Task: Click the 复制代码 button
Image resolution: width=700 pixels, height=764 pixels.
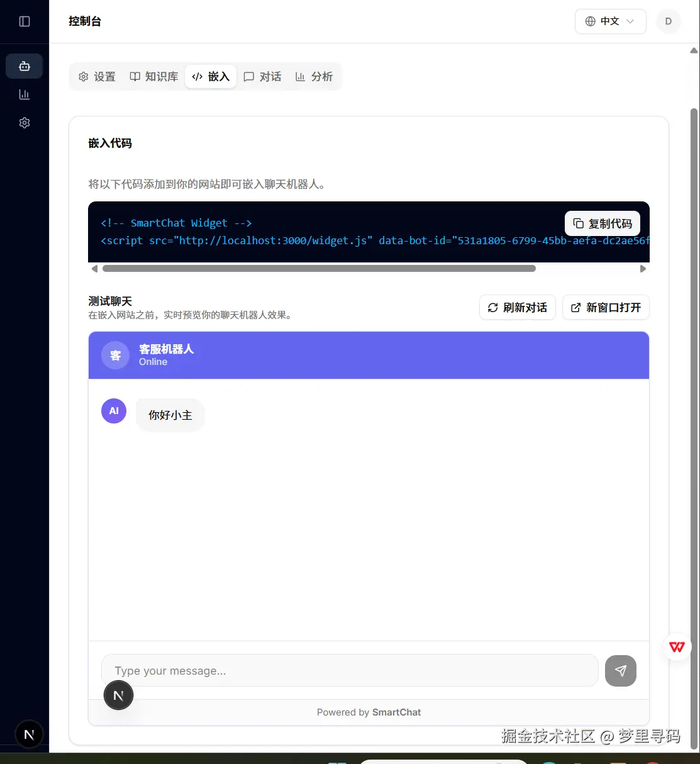Action: (x=601, y=223)
